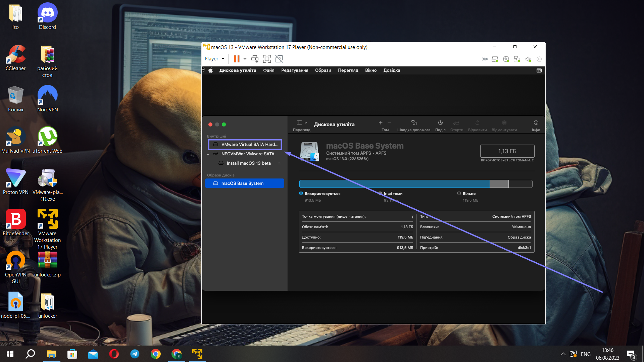Viewport: 644px width, 362px height.
Task: Click the Системний том APFS type value
Action: coord(511,216)
